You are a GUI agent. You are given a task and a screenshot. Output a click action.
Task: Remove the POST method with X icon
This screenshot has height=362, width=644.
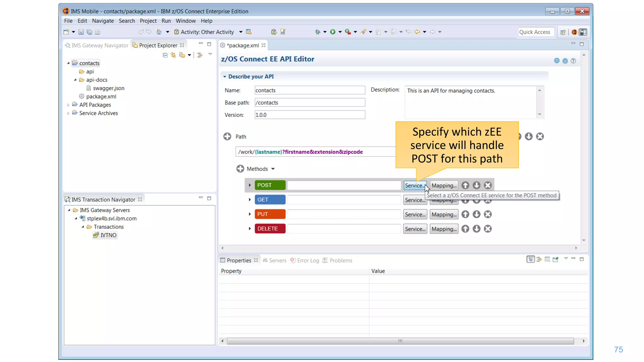pyautogui.click(x=488, y=185)
